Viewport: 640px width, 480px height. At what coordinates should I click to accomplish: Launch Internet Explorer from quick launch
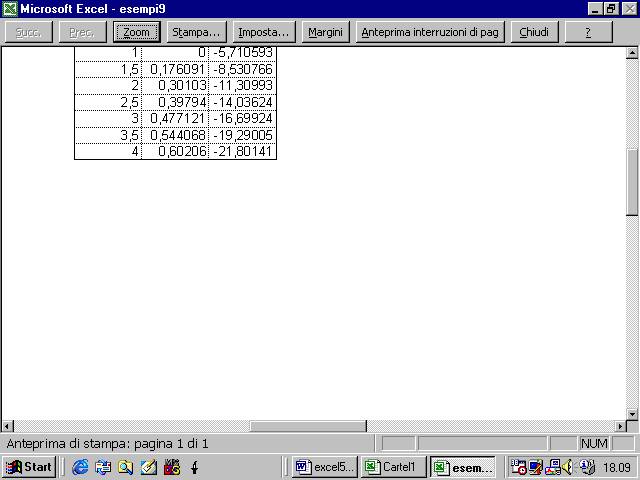click(x=80, y=467)
